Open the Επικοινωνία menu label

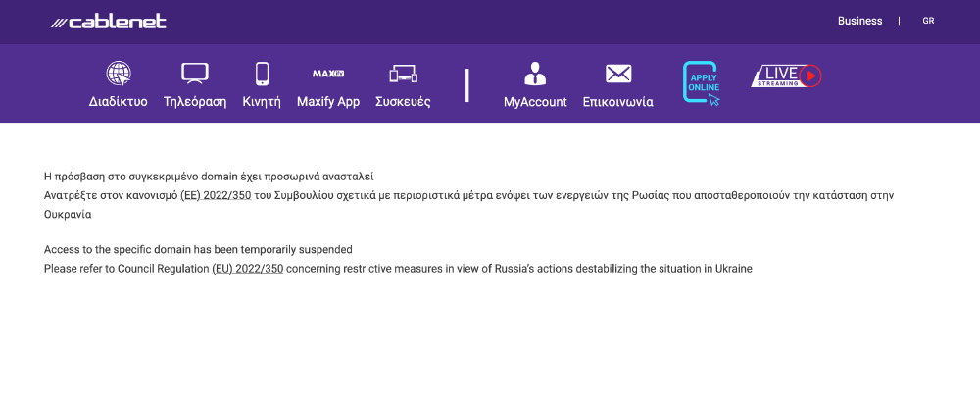coord(617,102)
